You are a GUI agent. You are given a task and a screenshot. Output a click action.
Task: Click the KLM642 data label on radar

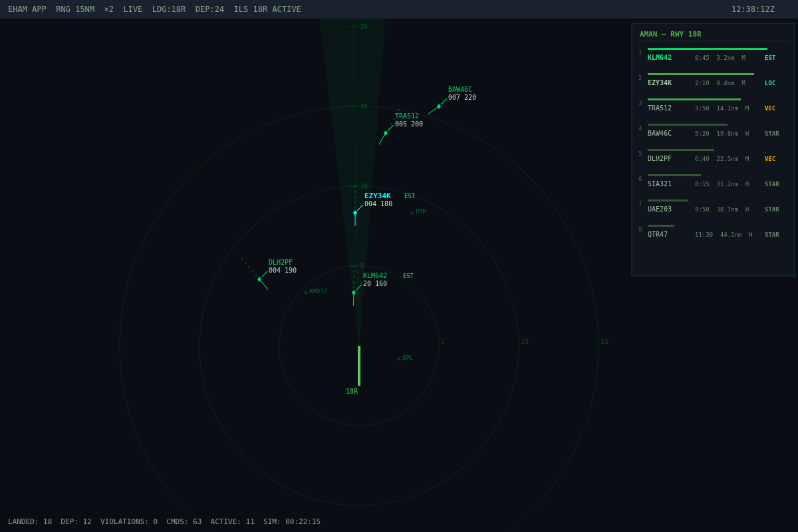click(375, 276)
